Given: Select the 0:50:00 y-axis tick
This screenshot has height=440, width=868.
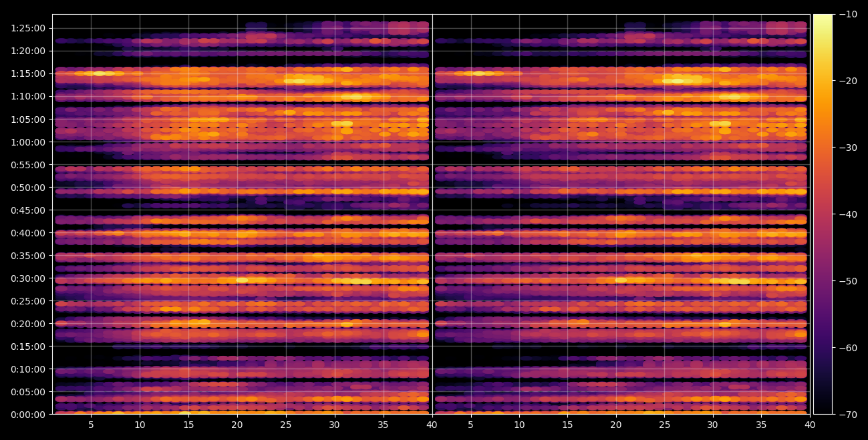Looking at the screenshot, I should tap(27, 187).
